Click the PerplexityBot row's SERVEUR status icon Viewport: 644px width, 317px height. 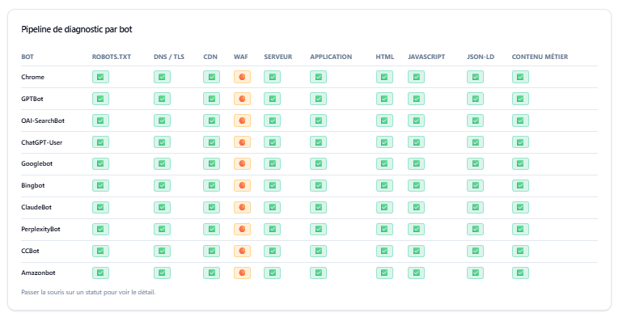pos(273,229)
